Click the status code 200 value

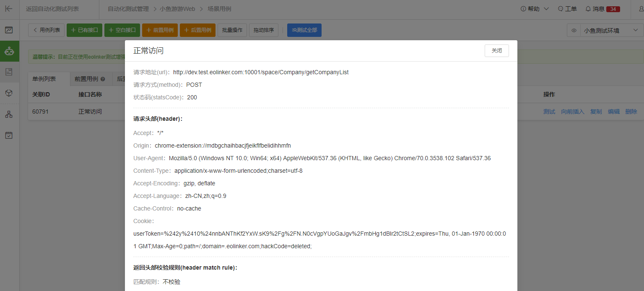click(192, 97)
